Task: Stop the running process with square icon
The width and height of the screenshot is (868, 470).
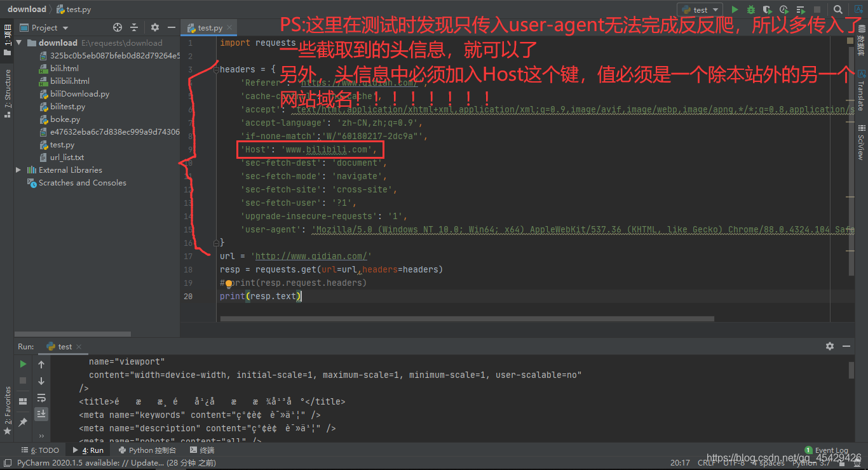Action: pyautogui.click(x=24, y=380)
